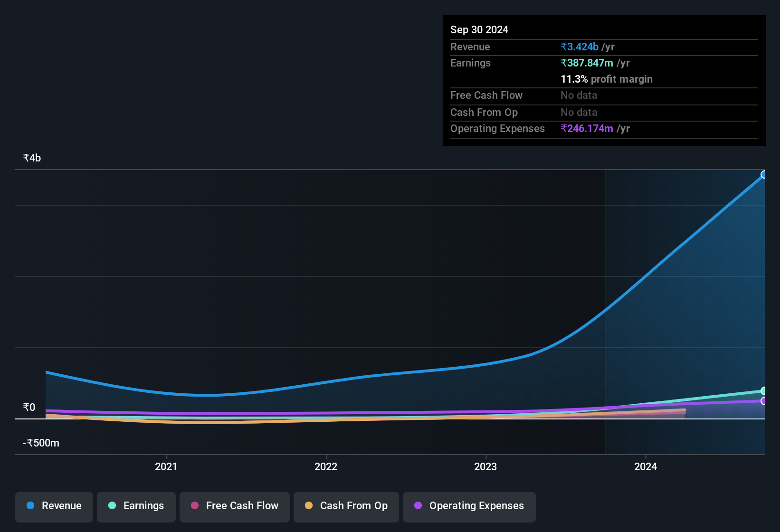Open the Cash From Op legend entry
The width and height of the screenshot is (780, 532).
click(346, 506)
